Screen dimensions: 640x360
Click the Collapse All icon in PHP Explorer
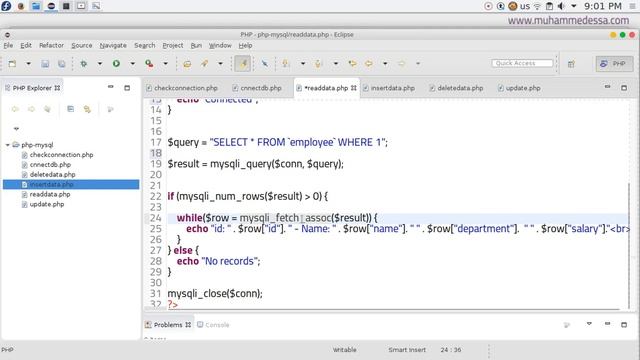coord(71,109)
